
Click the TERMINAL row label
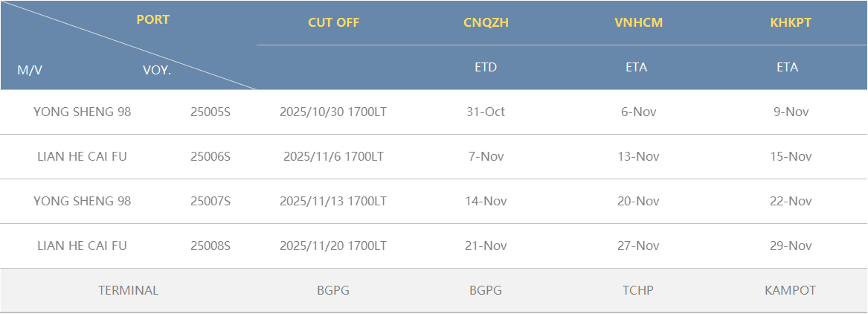tap(128, 291)
